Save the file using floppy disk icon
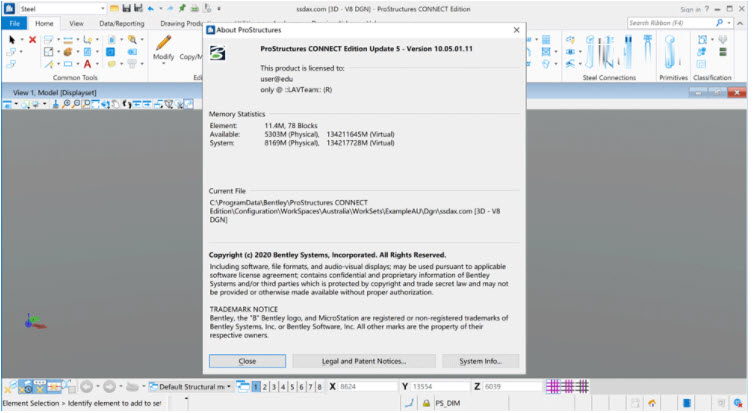 click(126, 9)
